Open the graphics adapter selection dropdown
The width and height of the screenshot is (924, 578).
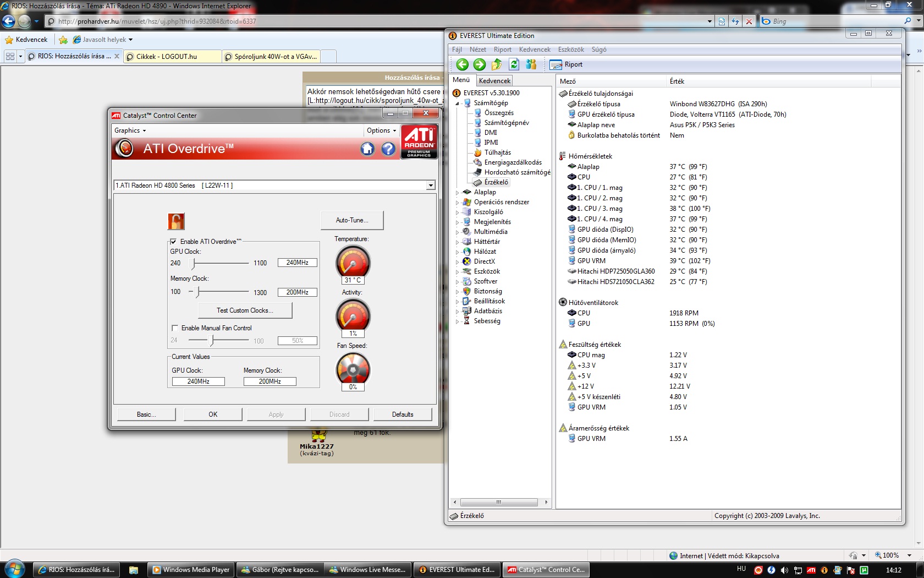pos(431,186)
